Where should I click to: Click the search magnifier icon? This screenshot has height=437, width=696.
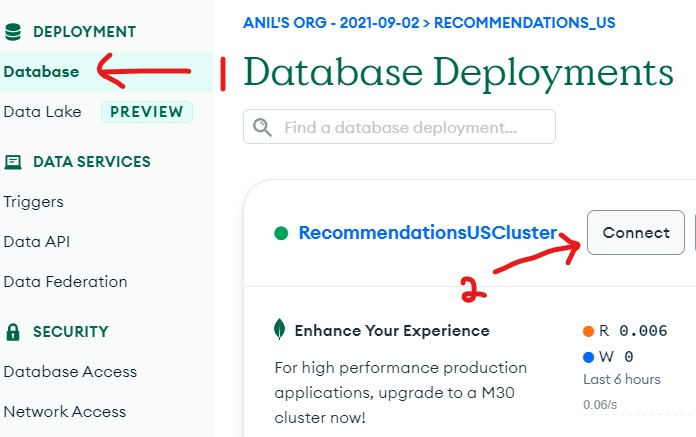pyautogui.click(x=262, y=127)
